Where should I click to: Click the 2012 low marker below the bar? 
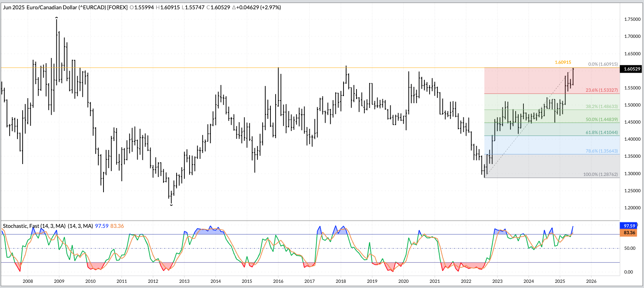(171, 205)
